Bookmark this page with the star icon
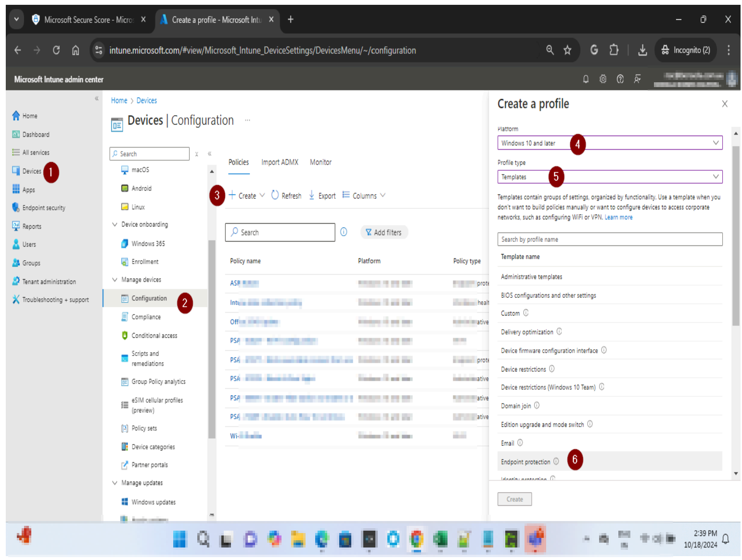Screen dimensions: 742x560 [x=567, y=50]
